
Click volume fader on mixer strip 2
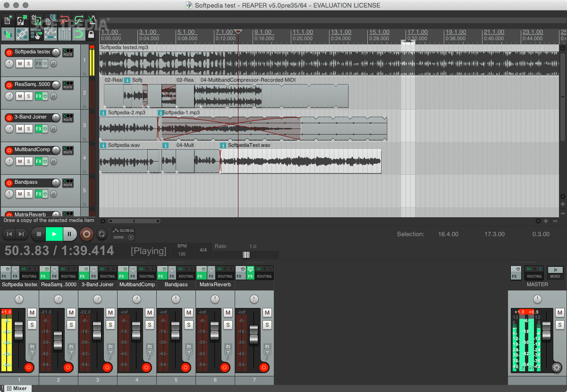click(58, 341)
